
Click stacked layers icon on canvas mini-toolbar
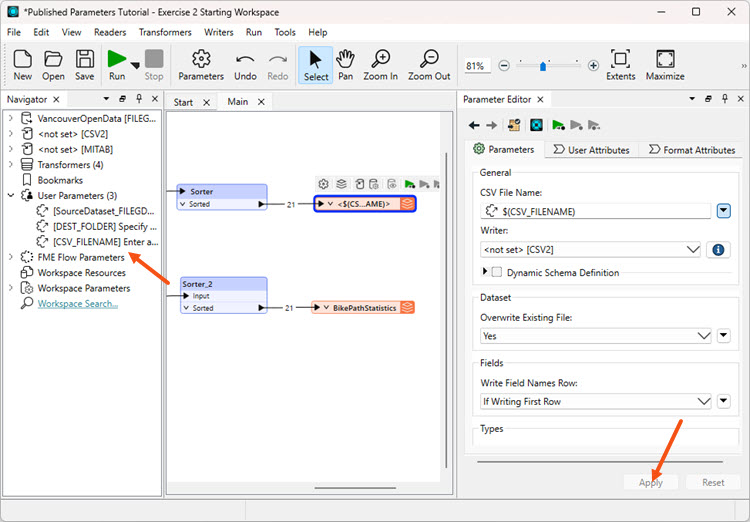click(x=341, y=184)
